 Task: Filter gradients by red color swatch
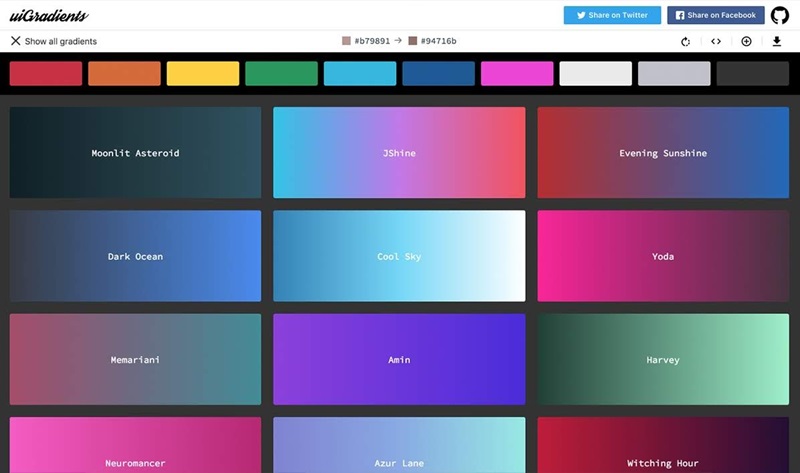coord(46,73)
